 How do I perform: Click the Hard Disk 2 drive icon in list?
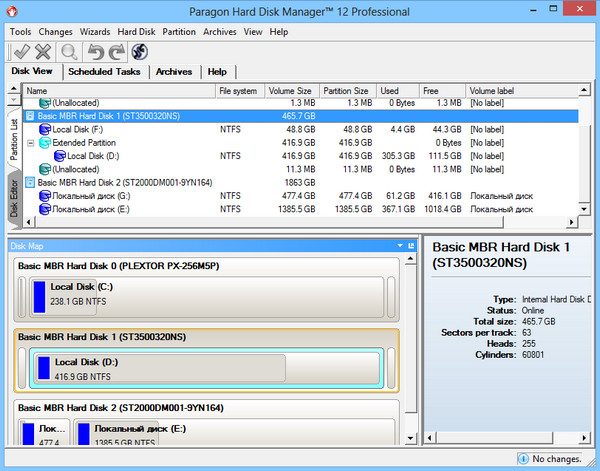[30, 183]
